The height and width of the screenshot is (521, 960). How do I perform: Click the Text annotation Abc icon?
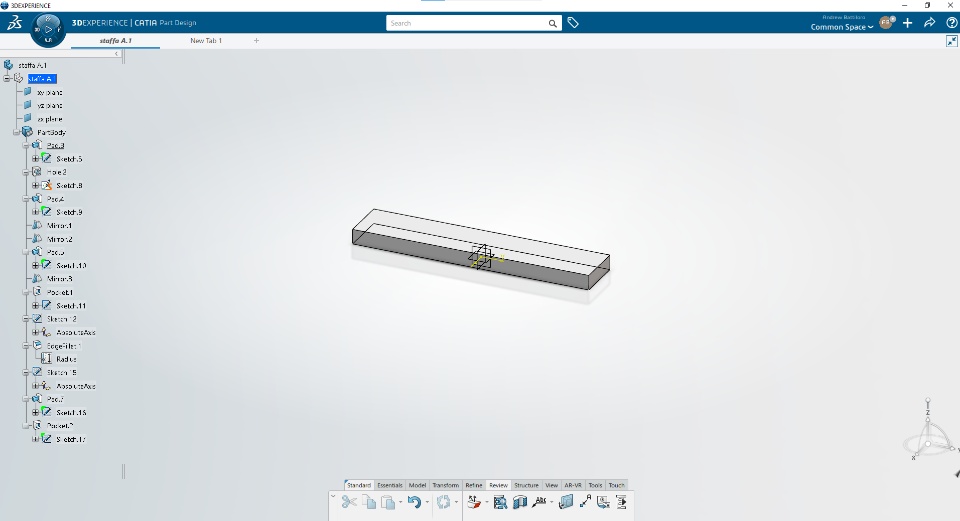[539, 502]
